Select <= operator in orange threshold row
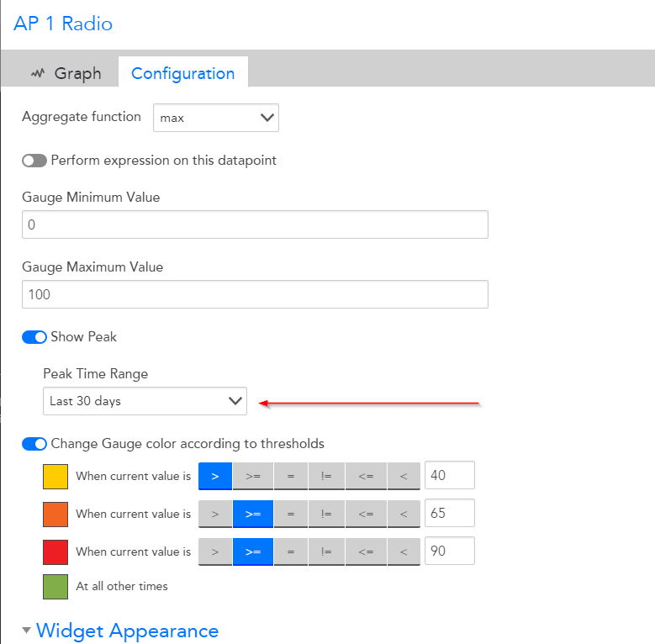This screenshot has width=655, height=644. (x=366, y=514)
